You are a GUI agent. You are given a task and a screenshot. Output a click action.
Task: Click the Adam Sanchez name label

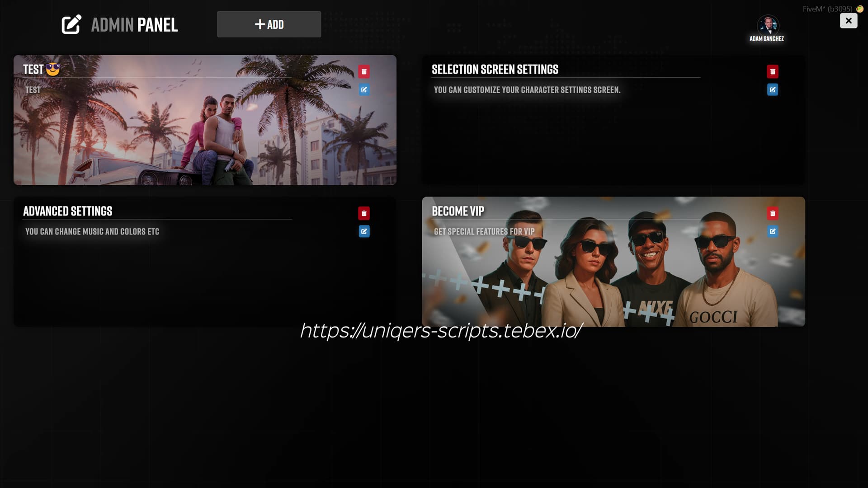pos(766,39)
